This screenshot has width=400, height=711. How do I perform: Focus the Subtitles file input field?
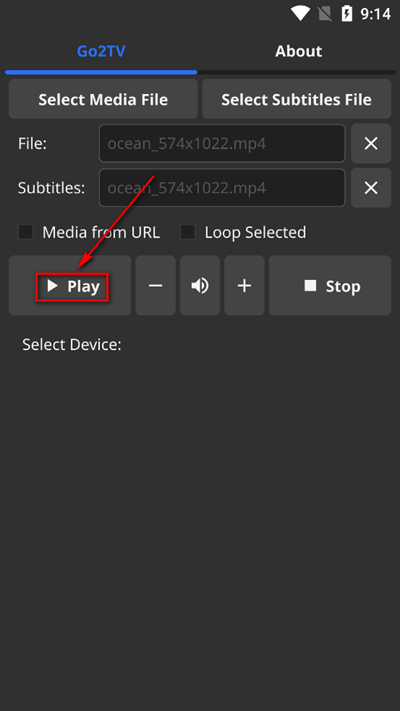tap(222, 188)
